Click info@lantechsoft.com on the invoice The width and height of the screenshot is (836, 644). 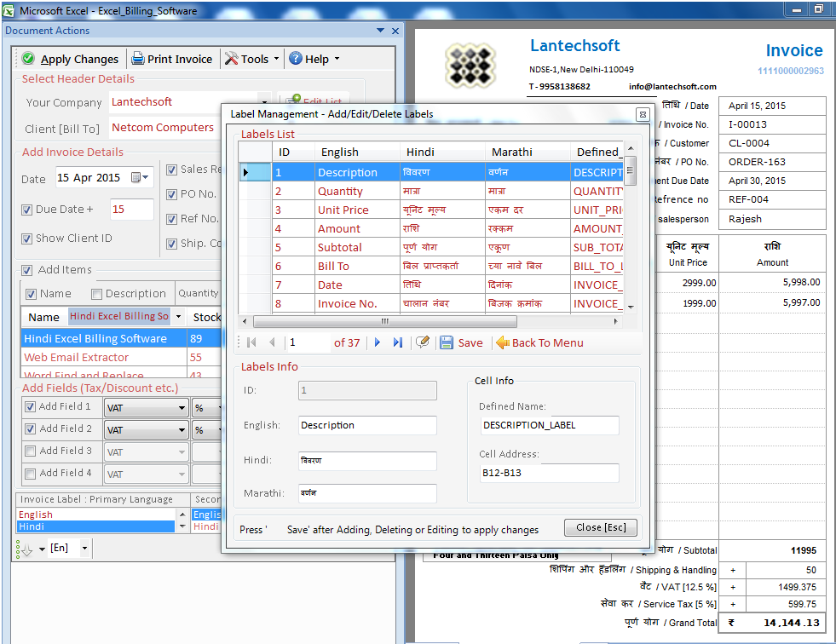click(672, 86)
